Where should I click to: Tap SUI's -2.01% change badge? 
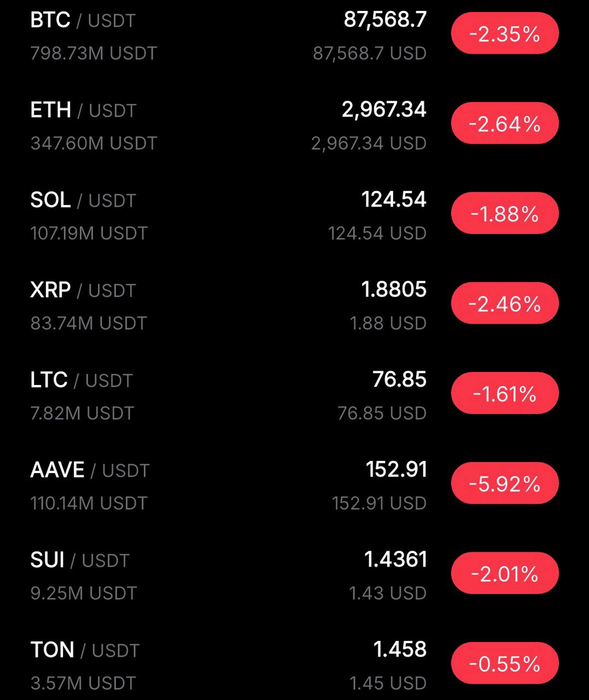point(504,573)
